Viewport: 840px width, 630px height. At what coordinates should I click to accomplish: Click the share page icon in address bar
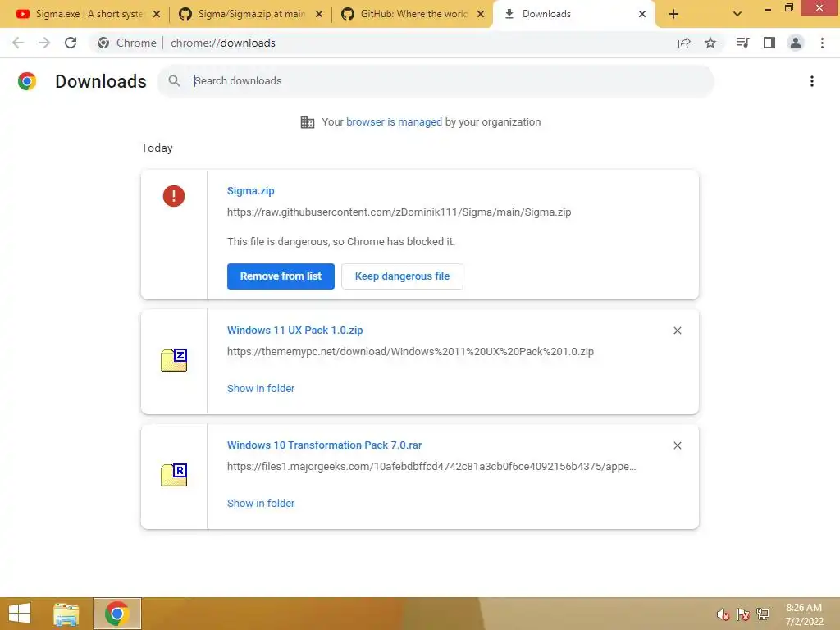pos(684,43)
